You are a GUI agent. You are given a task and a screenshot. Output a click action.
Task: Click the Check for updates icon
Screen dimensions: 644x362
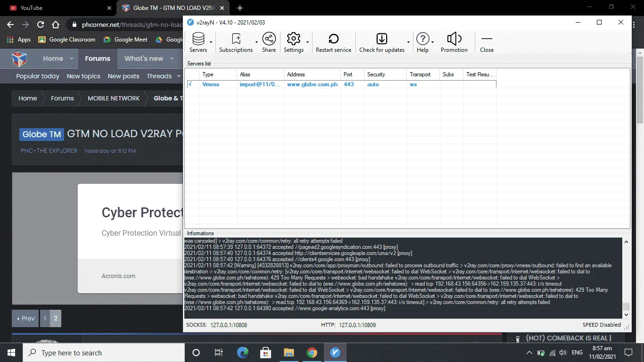pyautogui.click(x=382, y=39)
